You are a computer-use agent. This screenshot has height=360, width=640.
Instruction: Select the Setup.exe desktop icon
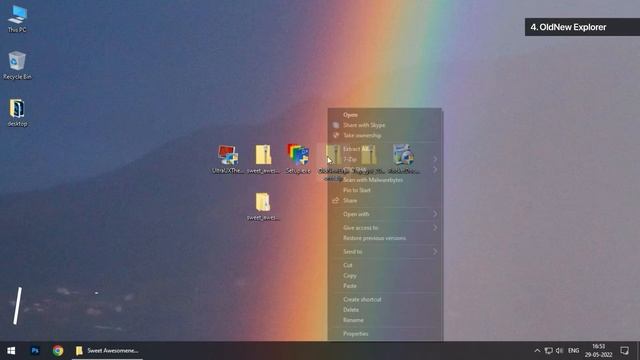tap(298, 159)
